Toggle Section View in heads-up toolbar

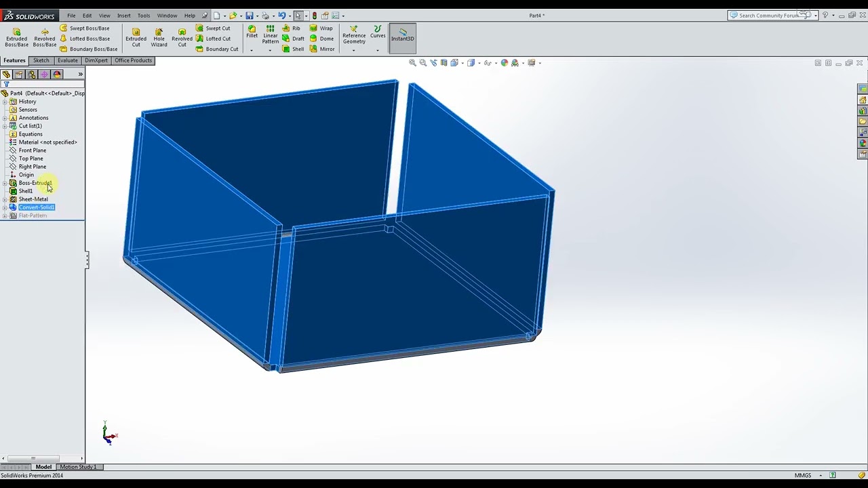(x=444, y=63)
